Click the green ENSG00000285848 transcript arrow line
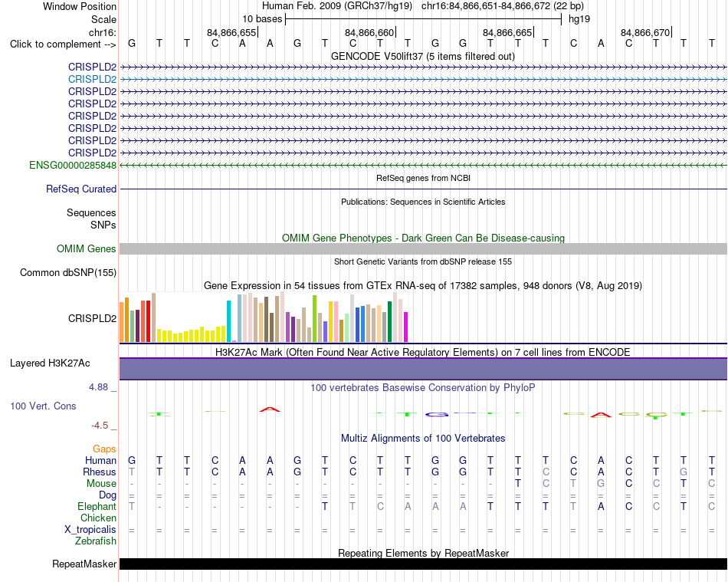Image resolution: width=728 pixels, height=582 pixels. tap(423, 165)
